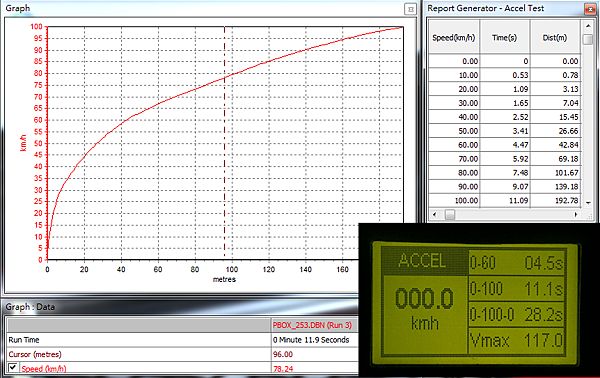Click the right arrow of the horizontal scrollbar
The image size is (600, 378).
(576, 215)
